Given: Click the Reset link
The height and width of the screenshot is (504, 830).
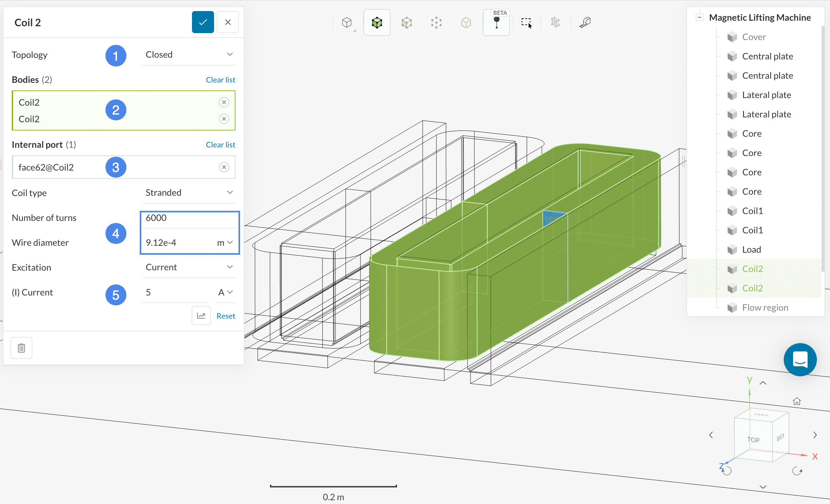Looking at the screenshot, I should coord(226,316).
